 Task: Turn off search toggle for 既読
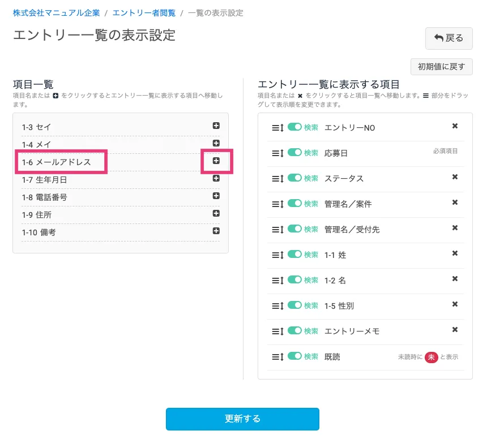[294, 356]
